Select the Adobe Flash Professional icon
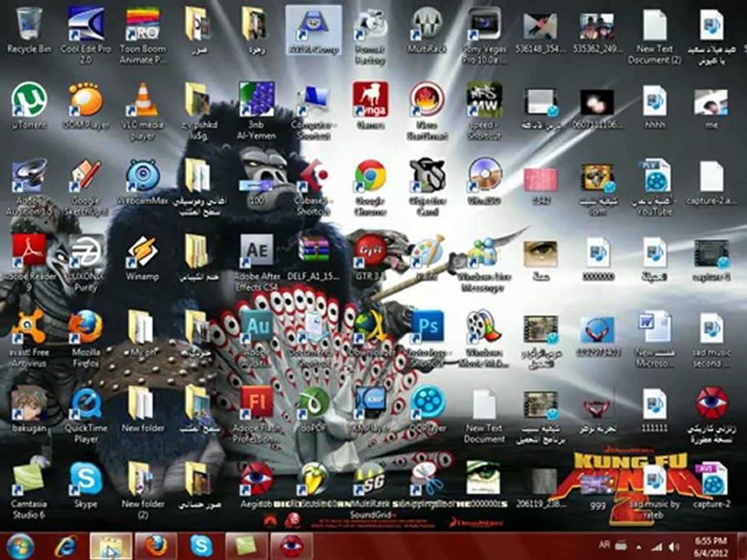Viewport: 747px width, 560px height. (257, 414)
